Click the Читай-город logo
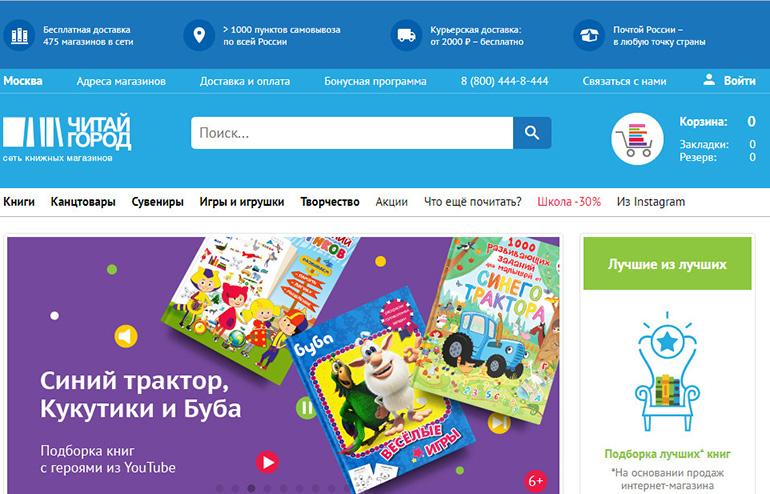This screenshot has height=494, width=770. point(67,138)
